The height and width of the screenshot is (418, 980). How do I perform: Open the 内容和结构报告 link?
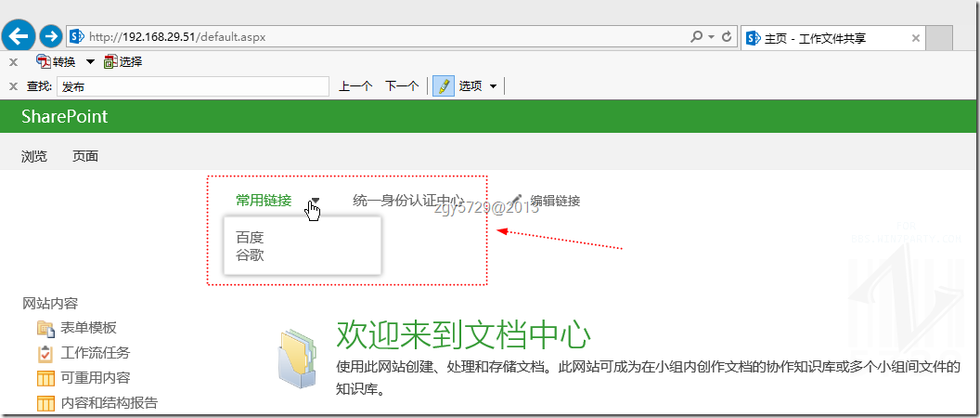tap(109, 403)
